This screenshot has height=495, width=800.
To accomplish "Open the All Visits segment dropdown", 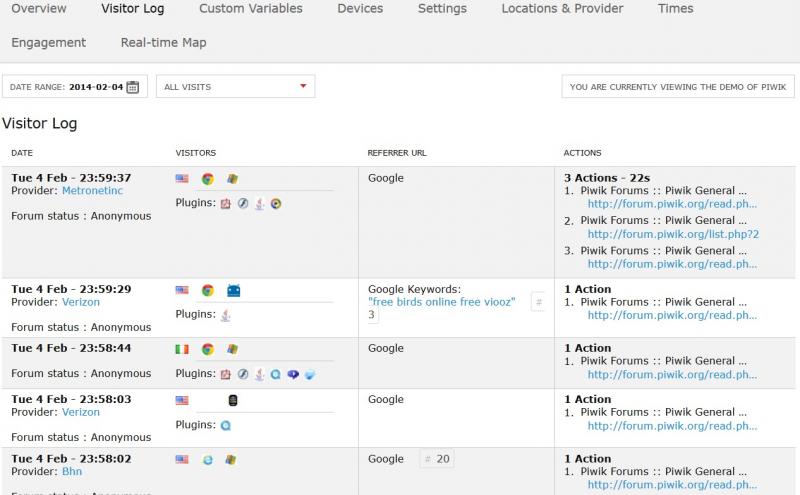I will coord(236,87).
